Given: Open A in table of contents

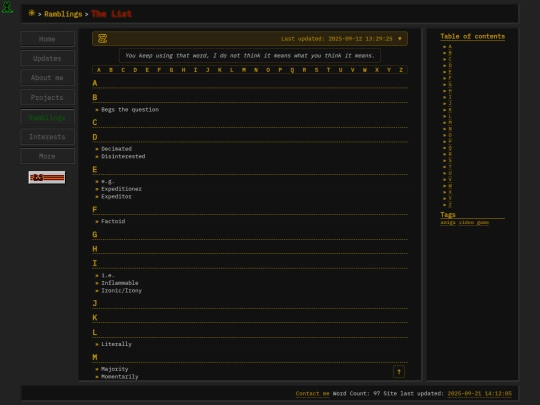Looking at the screenshot, I should pos(450,46).
